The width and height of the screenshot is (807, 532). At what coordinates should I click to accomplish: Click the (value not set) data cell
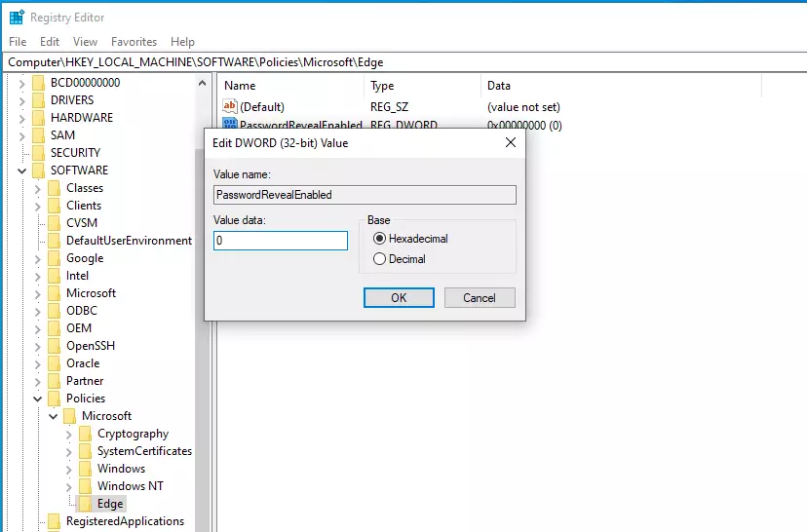pyautogui.click(x=523, y=106)
